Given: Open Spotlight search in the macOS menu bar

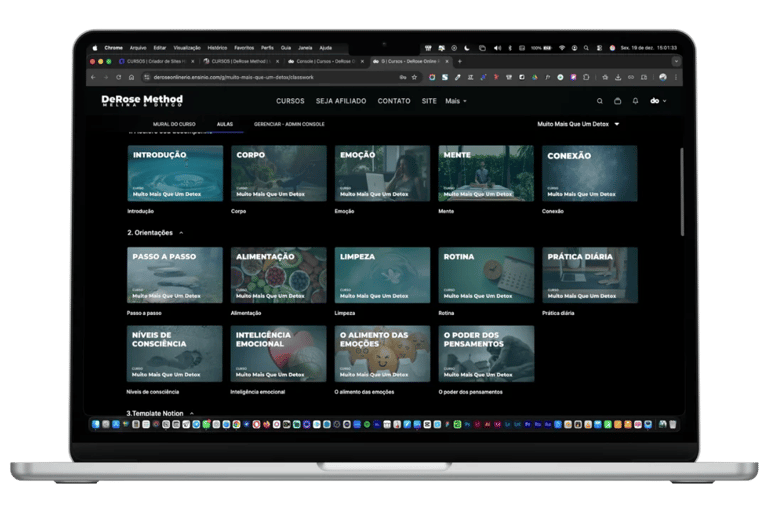Looking at the screenshot, I should coord(586,48).
